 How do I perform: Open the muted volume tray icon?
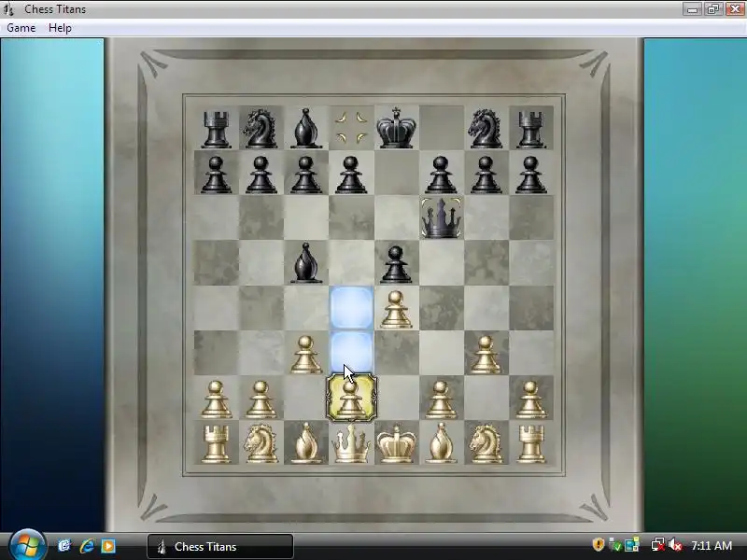tap(675, 545)
